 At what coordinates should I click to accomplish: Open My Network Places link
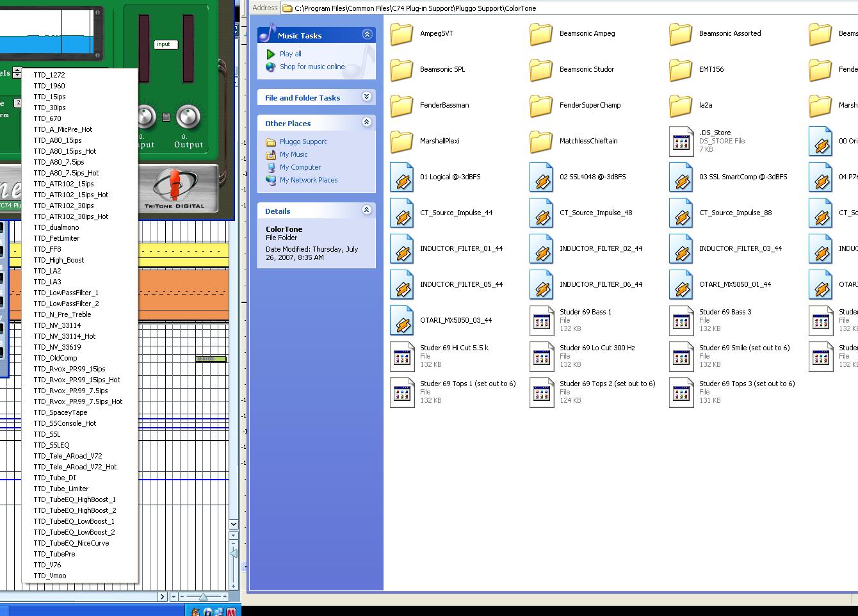(x=309, y=180)
